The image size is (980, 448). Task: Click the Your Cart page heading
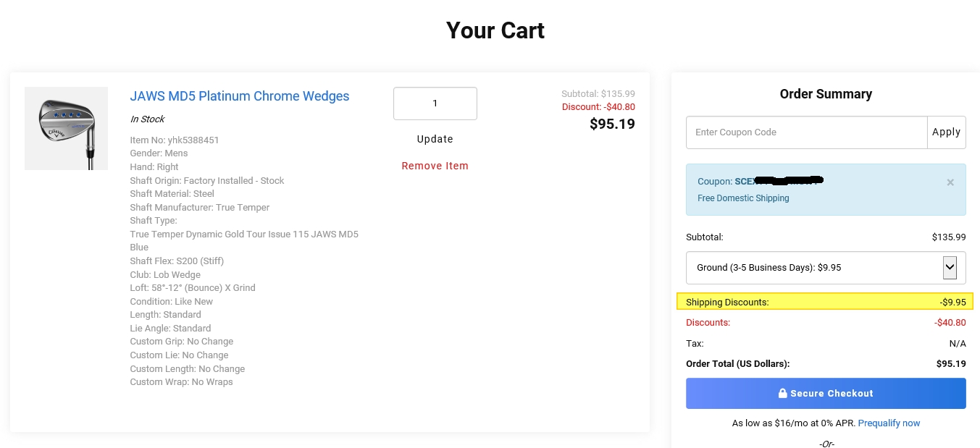point(495,30)
